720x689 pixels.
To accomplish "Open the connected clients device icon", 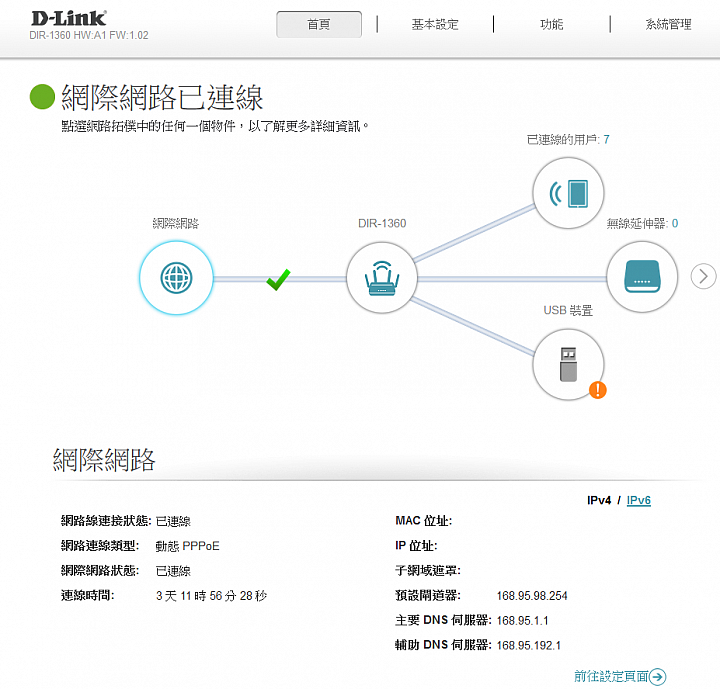I will [x=568, y=193].
